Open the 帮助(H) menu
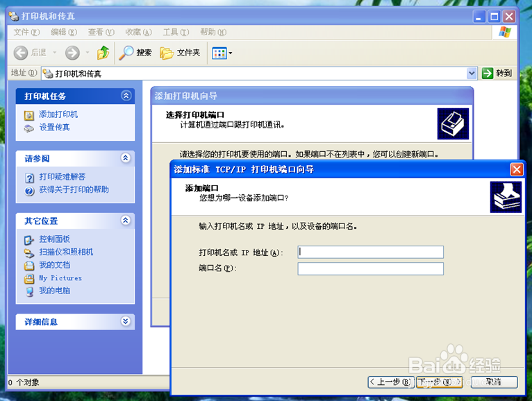The height and width of the screenshot is (401, 532). click(213, 32)
